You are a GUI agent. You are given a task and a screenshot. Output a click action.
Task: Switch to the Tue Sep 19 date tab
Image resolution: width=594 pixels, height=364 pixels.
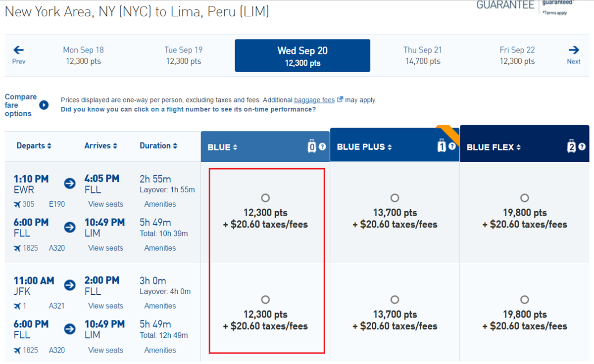184,55
